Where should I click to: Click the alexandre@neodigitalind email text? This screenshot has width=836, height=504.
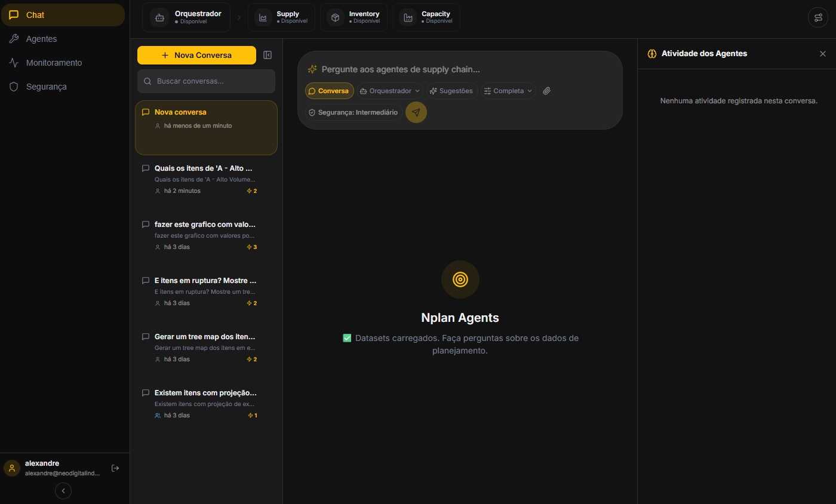tap(62, 473)
